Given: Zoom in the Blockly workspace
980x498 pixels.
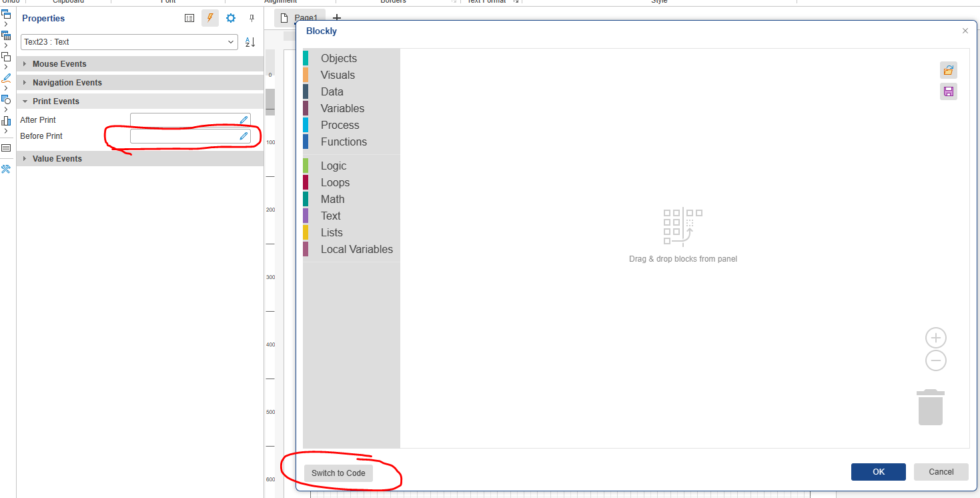Looking at the screenshot, I should [936, 338].
